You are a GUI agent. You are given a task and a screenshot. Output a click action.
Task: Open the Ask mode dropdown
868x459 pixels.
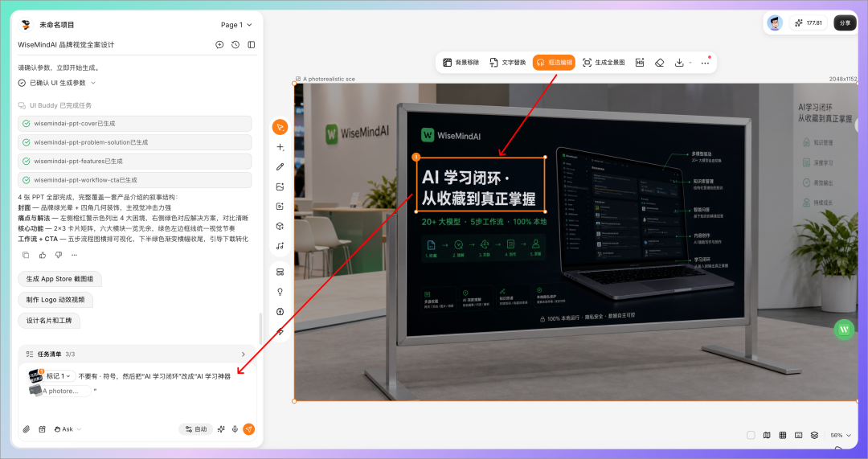click(x=68, y=429)
